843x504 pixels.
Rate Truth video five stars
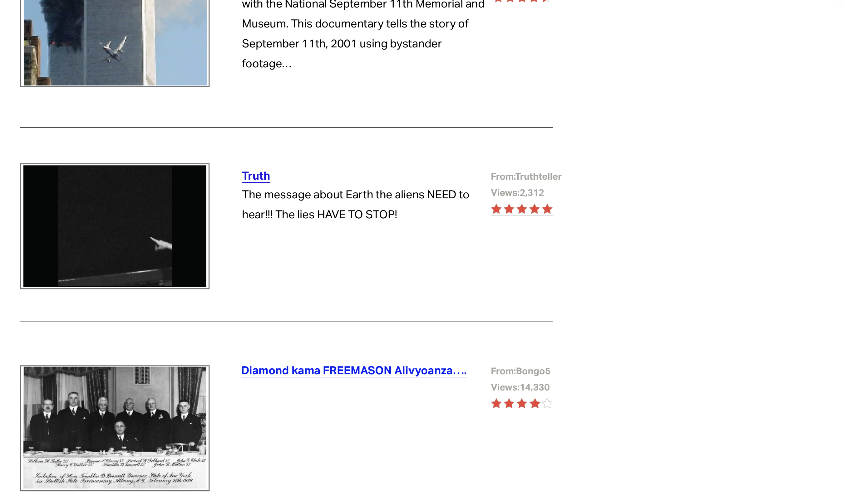point(547,209)
